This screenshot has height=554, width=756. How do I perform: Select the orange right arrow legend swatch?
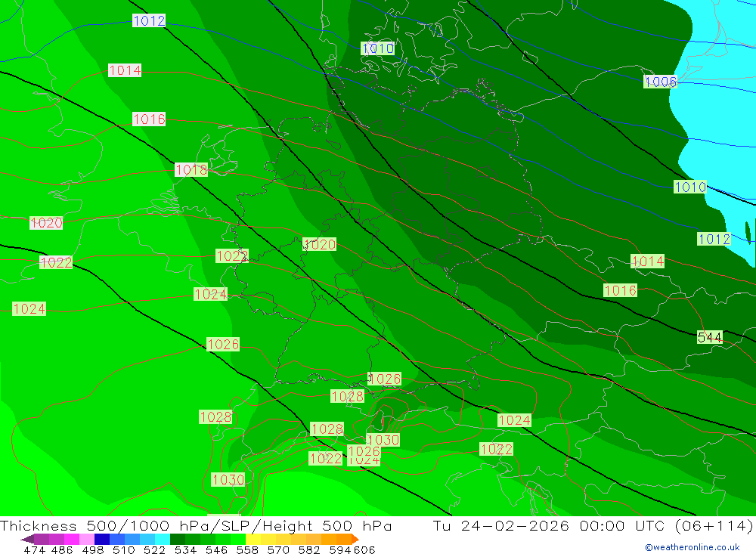(355, 539)
